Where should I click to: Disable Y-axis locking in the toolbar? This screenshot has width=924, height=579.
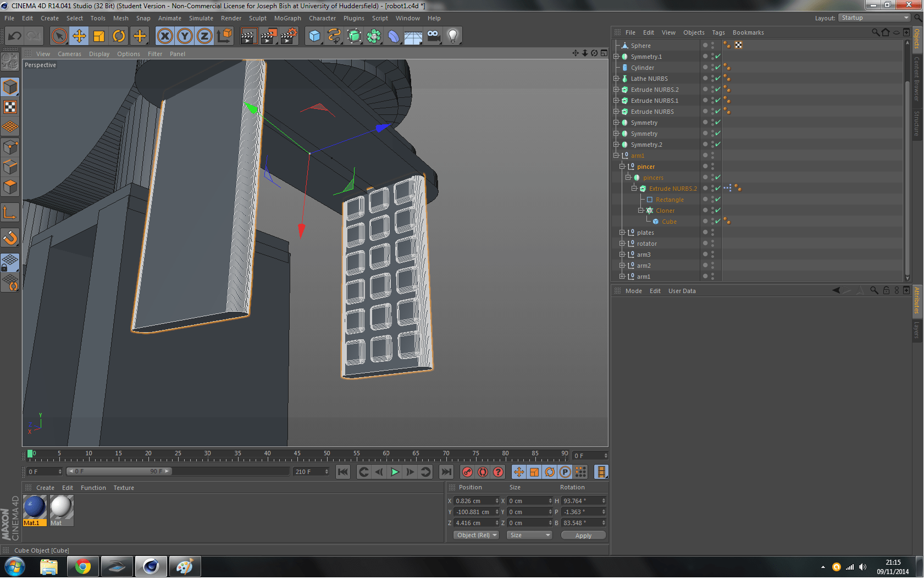[x=185, y=36]
